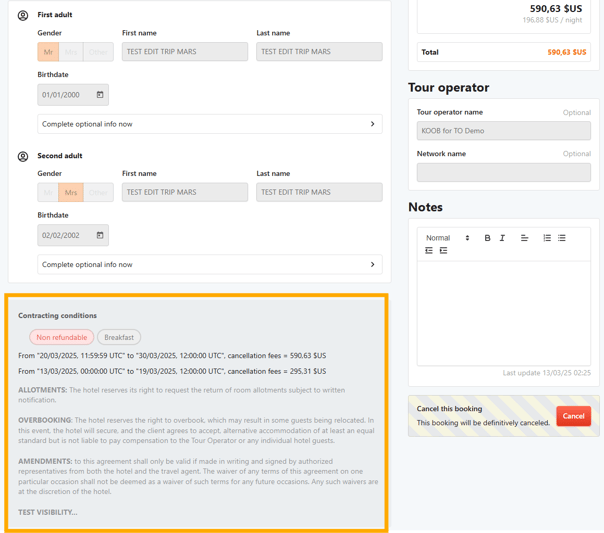Choose Other gender for first adult
The height and width of the screenshot is (533, 604).
click(98, 52)
